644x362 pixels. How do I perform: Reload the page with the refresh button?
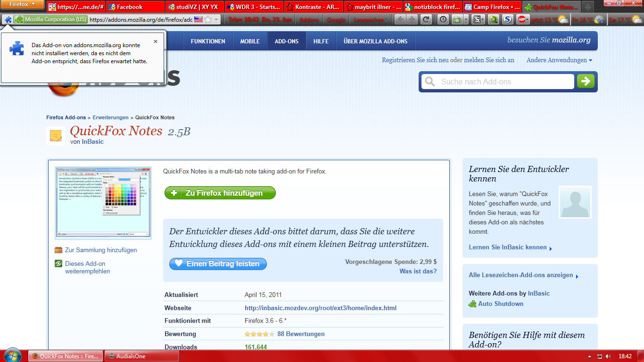[x=426, y=19]
